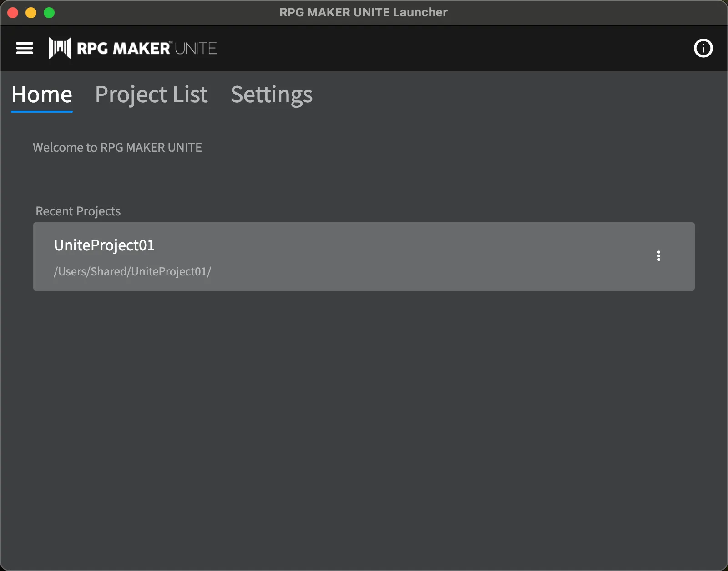Viewport: 728px width, 571px height.
Task: Click the Welcome to RPG MAKER UNITE text
Action: (117, 148)
